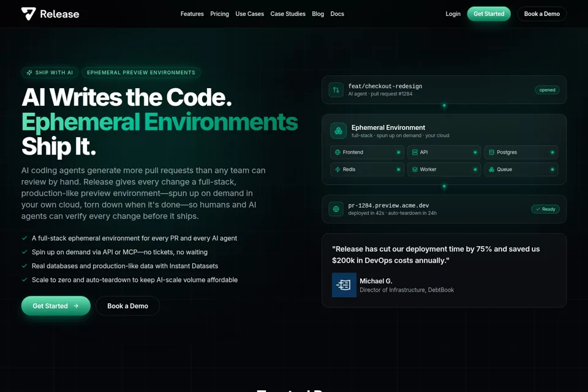Click the Frontend globe icon
Image resolution: width=588 pixels, height=392 pixels.
[x=337, y=153]
